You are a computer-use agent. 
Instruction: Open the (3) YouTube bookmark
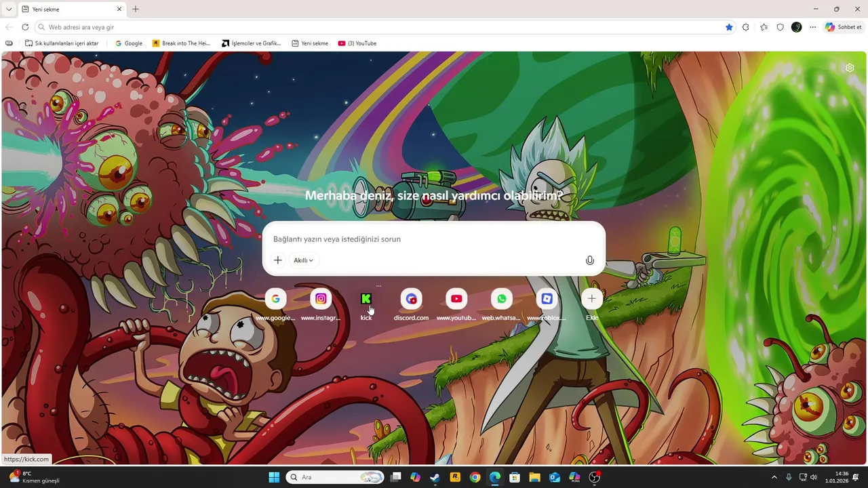[x=357, y=43]
